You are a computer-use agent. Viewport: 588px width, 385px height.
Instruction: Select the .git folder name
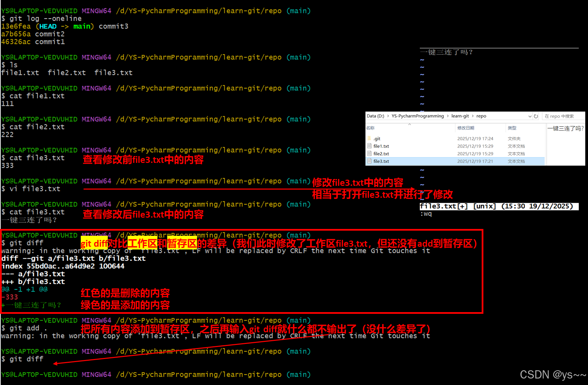[377, 139]
